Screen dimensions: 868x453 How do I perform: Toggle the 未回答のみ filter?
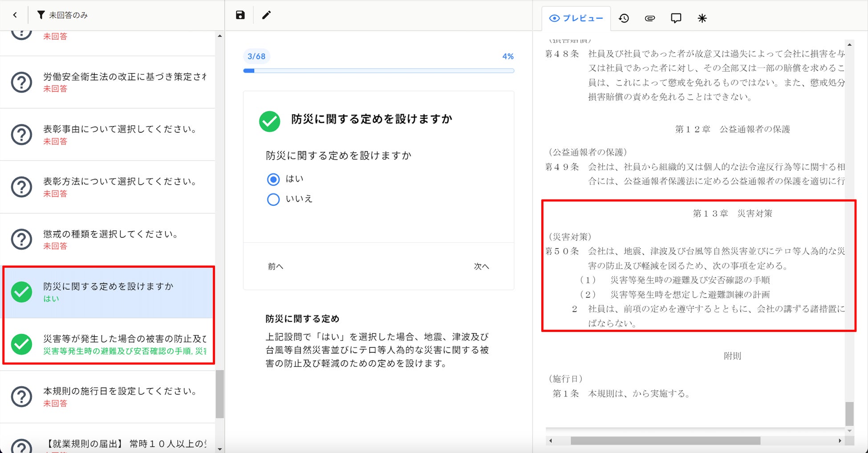pos(62,15)
